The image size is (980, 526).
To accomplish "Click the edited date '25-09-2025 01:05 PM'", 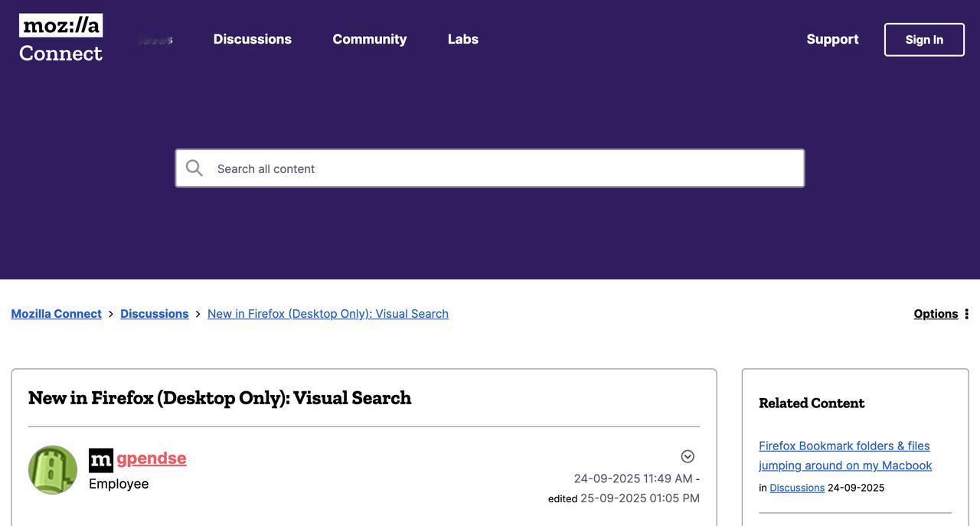I will coord(640,498).
